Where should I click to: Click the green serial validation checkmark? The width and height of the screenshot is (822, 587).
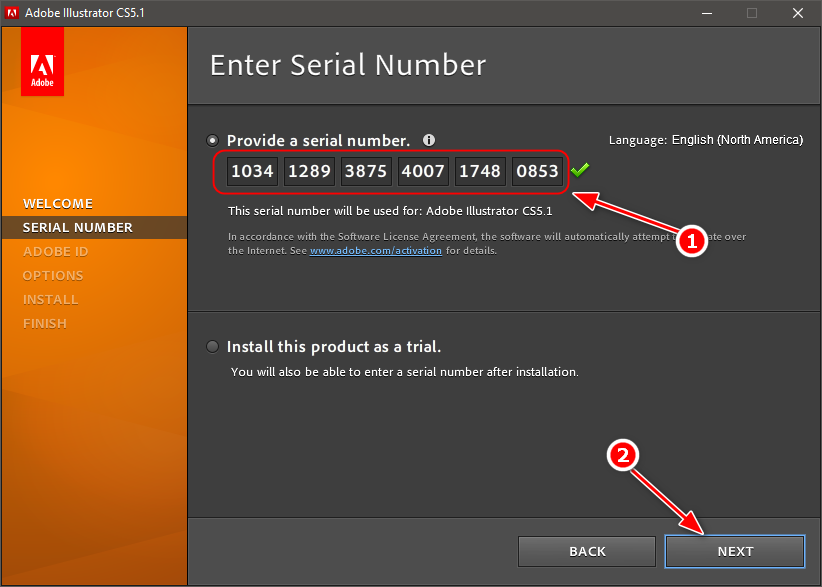(579, 171)
